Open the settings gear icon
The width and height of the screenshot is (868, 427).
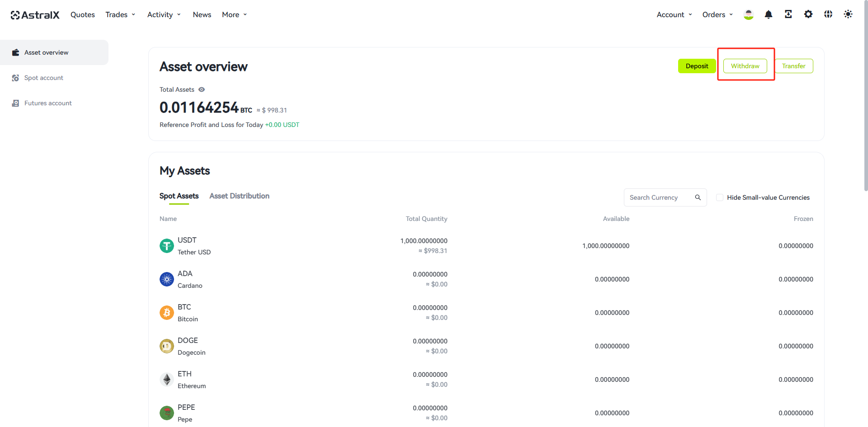click(x=808, y=14)
